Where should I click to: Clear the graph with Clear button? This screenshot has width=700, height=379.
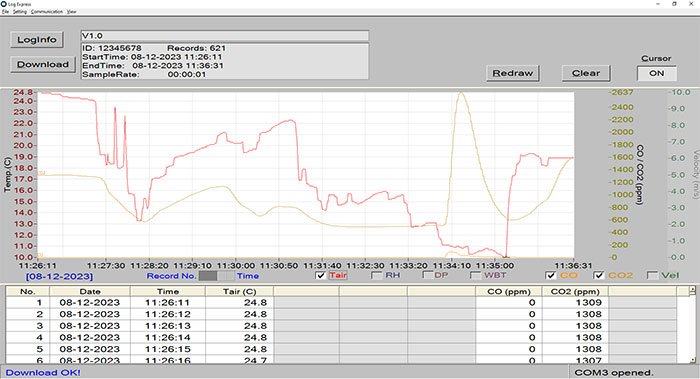tap(586, 73)
